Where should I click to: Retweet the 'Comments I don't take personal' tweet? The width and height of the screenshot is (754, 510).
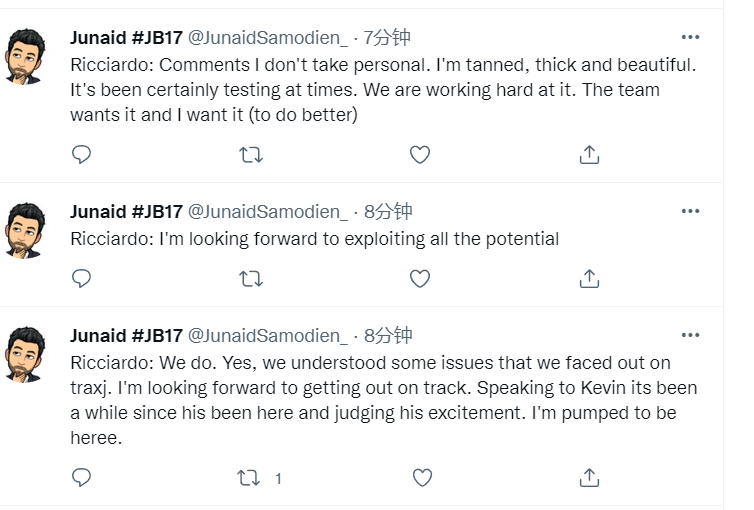tap(251, 155)
